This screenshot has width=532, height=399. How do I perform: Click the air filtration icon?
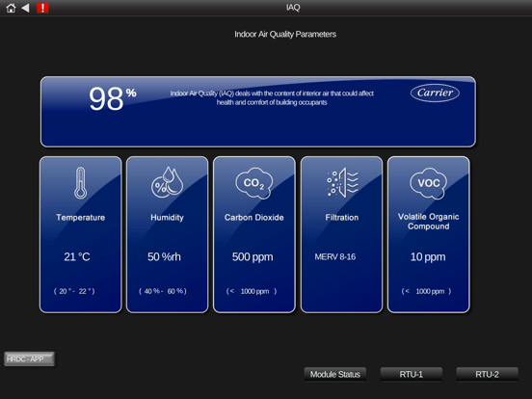(342, 182)
